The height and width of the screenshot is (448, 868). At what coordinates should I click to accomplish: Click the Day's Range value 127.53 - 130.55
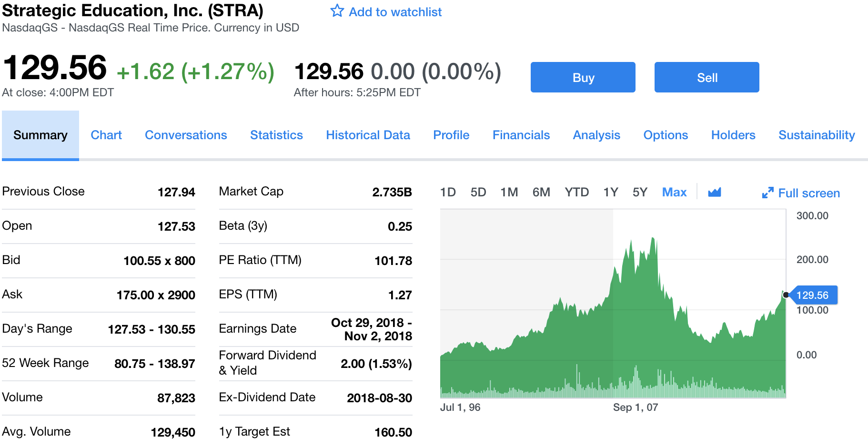(151, 329)
